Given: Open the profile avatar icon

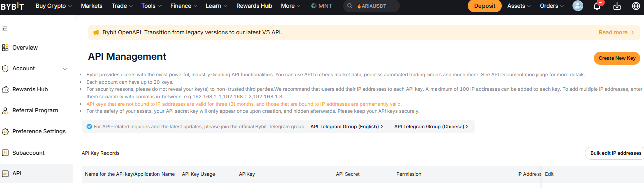Looking at the screenshot, I should pyautogui.click(x=578, y=6).
